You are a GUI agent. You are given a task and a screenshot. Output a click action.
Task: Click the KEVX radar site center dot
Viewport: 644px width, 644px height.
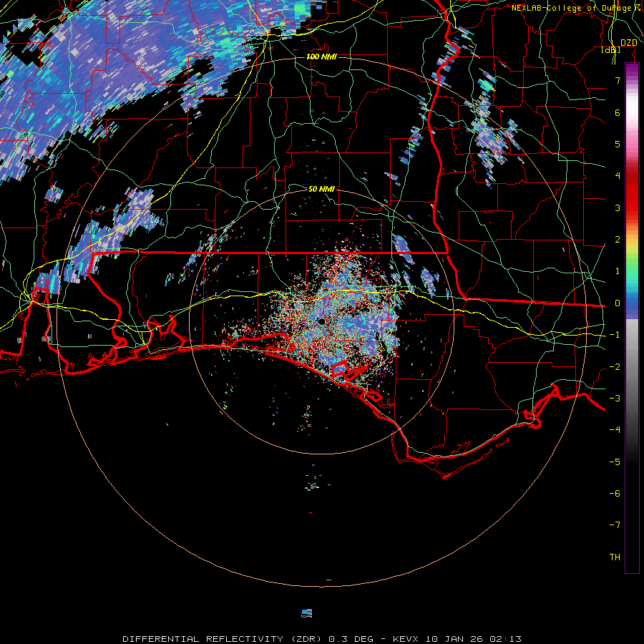tap(321, 321)
